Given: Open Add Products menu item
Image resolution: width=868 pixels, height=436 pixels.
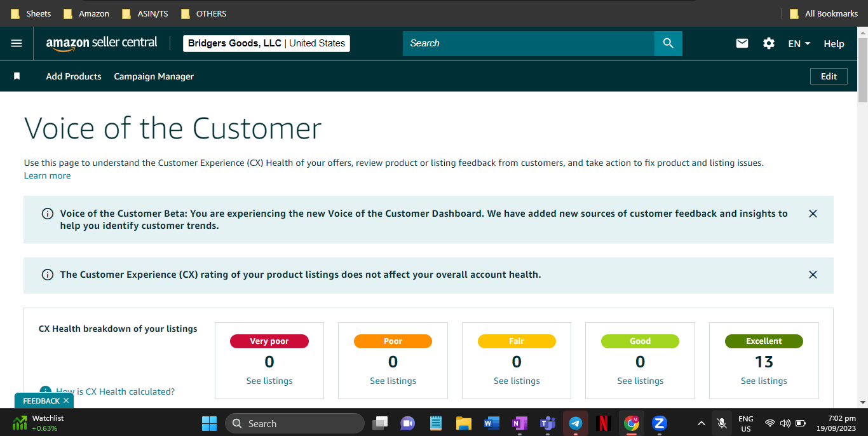Looking at the screenshot, I should point(74,76).
